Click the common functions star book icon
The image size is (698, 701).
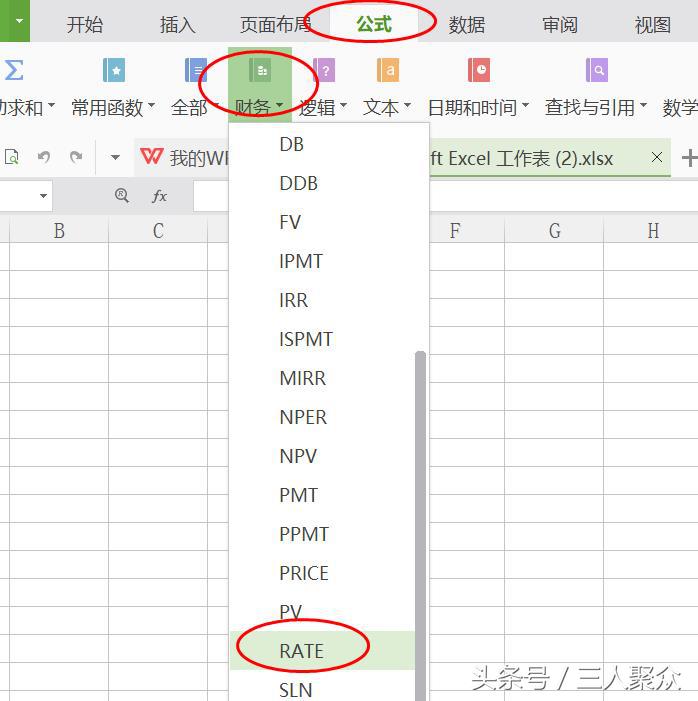tap(114, 70)
